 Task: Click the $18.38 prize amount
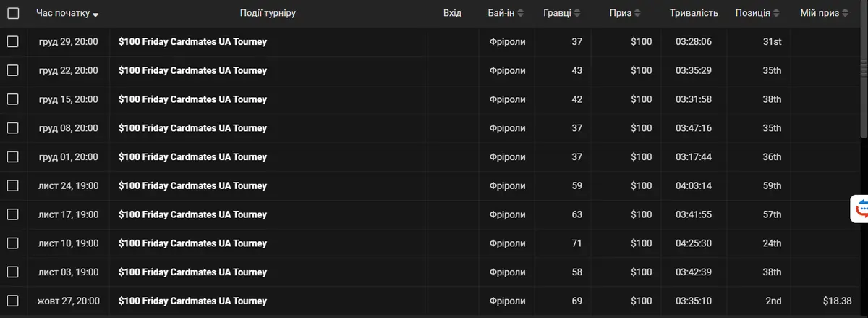837,301
